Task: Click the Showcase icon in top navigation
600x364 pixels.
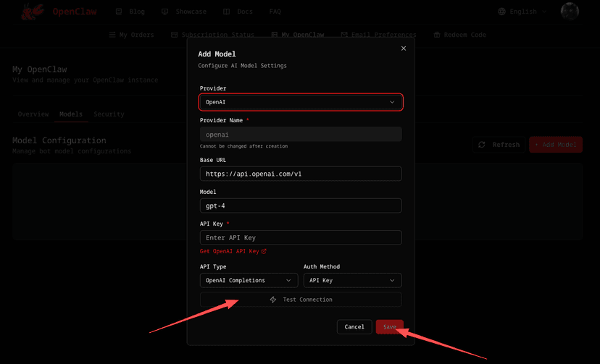Action: (164, 12)
